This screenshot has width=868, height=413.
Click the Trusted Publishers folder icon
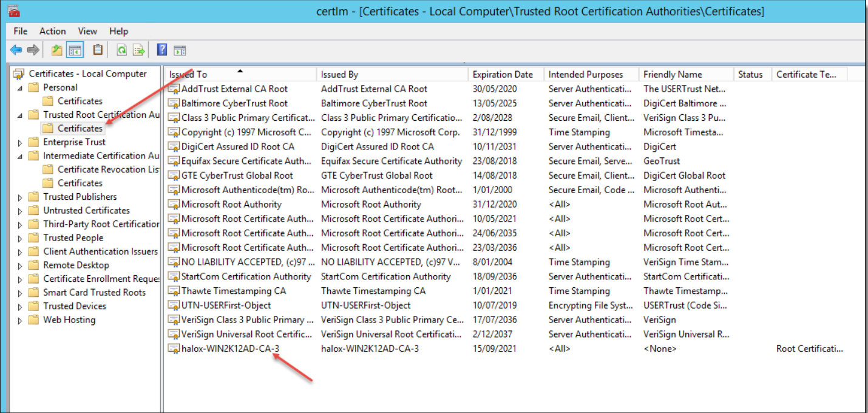33,197
